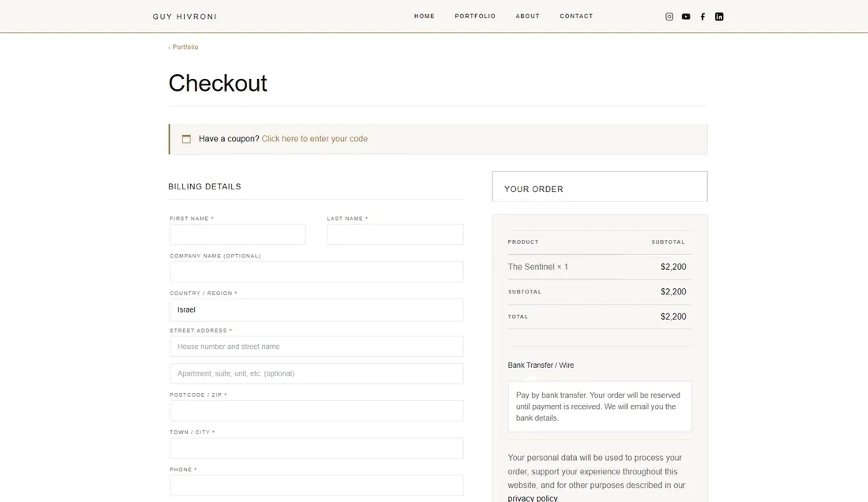Open the Instagram profile icon
The width and height of the screenshot is (868, 502).
pos(668,17)
